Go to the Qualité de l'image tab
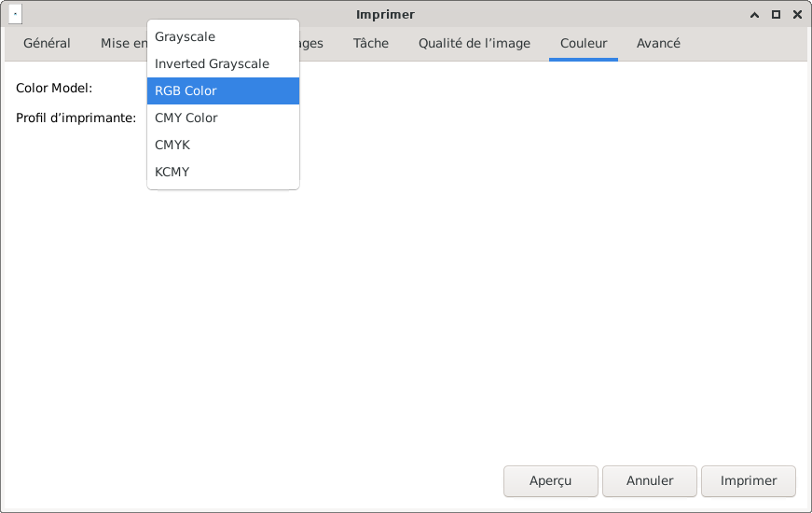 pyautogui.click(x=475, y=44)
